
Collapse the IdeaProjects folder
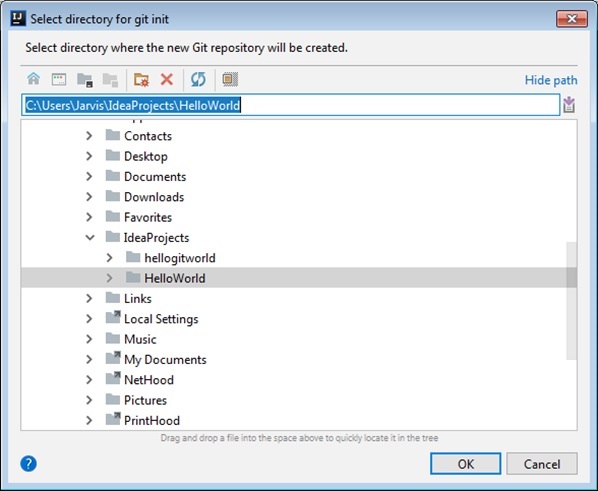90,238
